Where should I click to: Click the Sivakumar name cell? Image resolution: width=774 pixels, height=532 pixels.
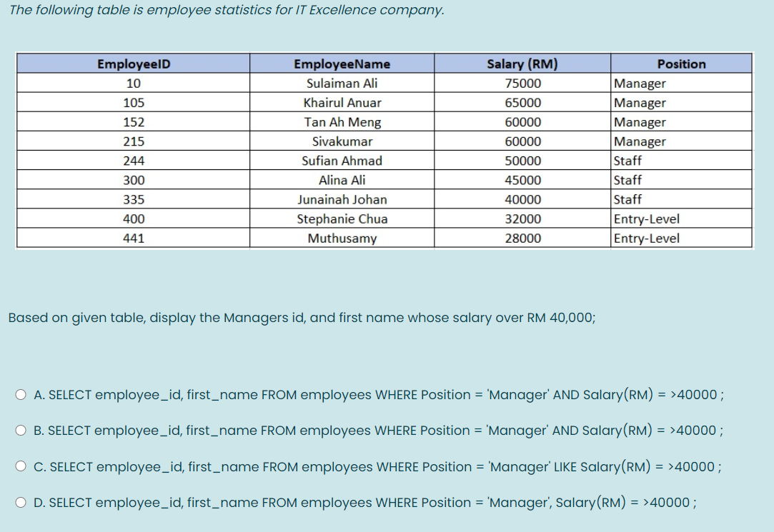(342, 141)
